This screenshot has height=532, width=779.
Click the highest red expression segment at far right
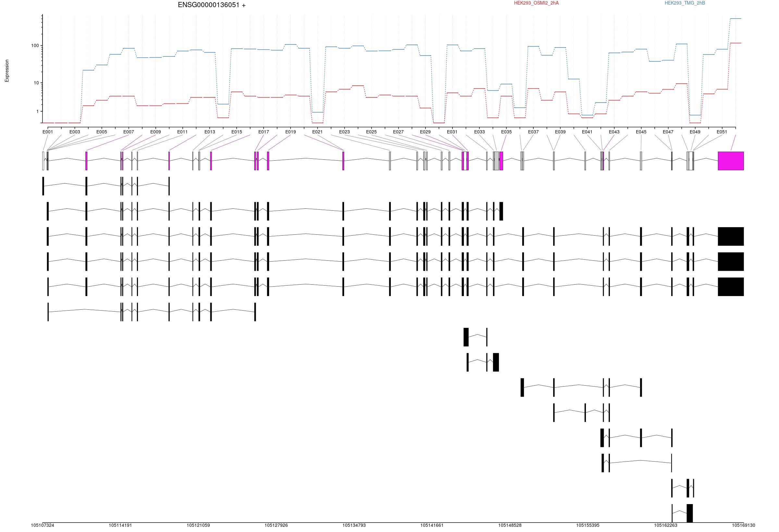[x=736, y=43]
